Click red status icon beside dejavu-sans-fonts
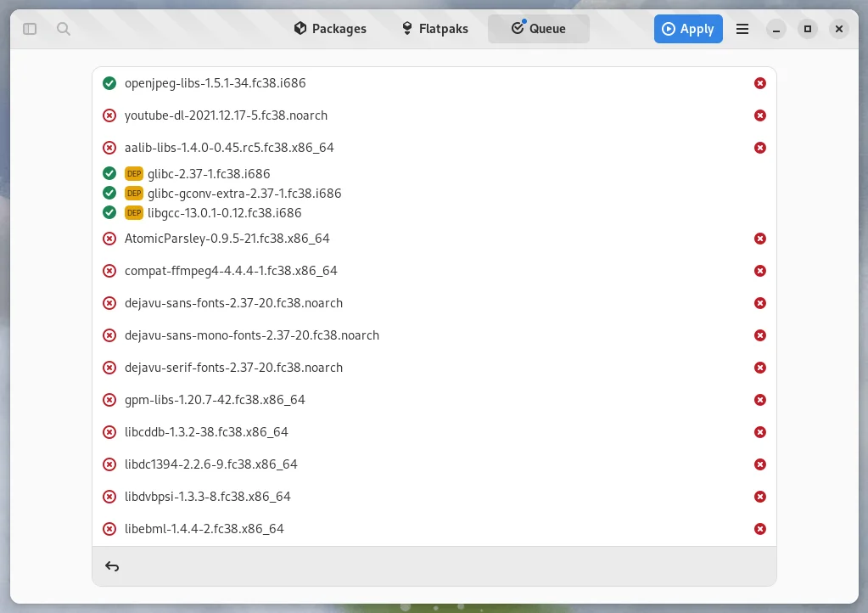 [x=109, y=303]
